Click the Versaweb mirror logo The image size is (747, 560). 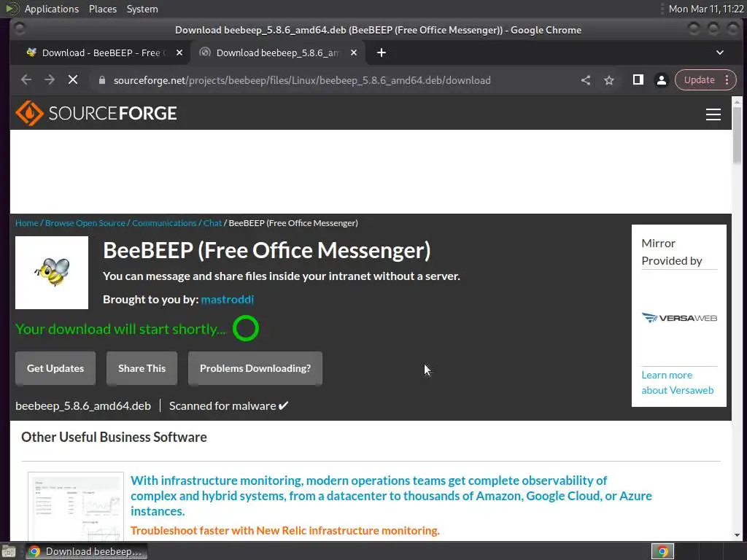(679, 318)
